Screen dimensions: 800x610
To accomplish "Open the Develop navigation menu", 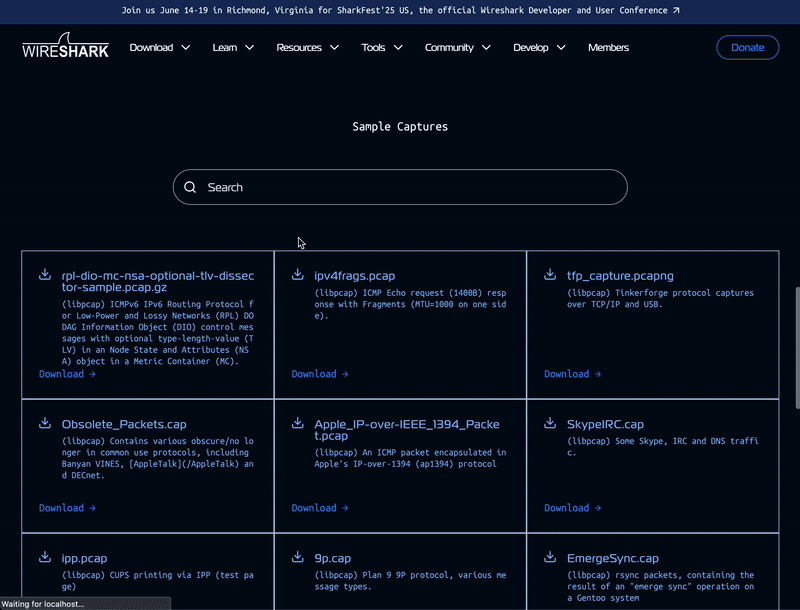I will (539, 47).
